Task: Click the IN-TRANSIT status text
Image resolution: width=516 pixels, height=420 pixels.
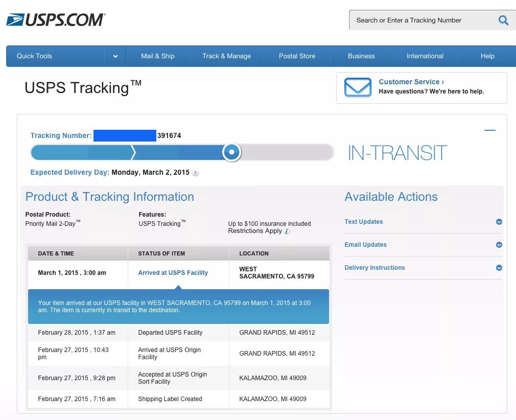Action: pyautogui.click(x=397, y=153)
